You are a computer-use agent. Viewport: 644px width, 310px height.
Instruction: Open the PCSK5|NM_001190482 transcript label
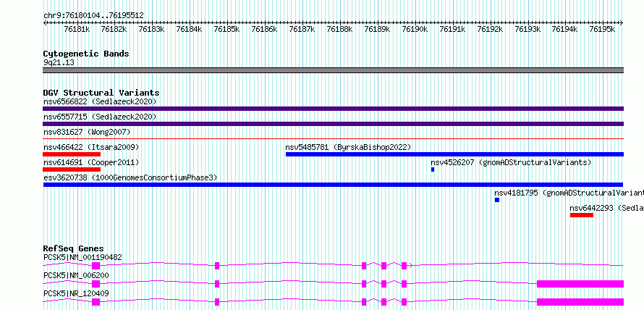tap(82, 257)
